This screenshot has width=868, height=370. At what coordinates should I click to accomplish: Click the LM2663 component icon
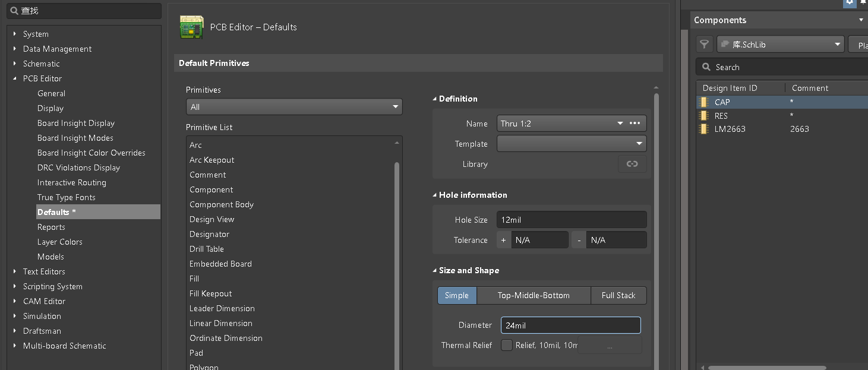[705, 129]
